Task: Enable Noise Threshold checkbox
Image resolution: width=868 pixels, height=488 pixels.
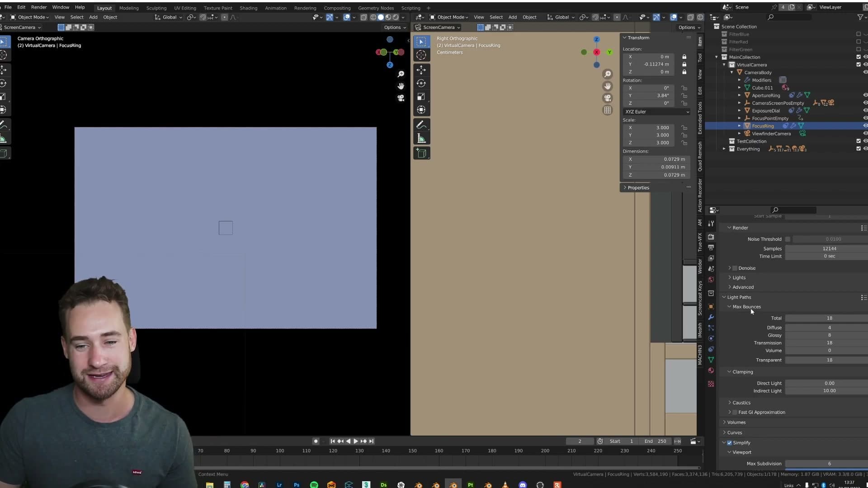Action: pyautogui.click(x=788, y=239)
